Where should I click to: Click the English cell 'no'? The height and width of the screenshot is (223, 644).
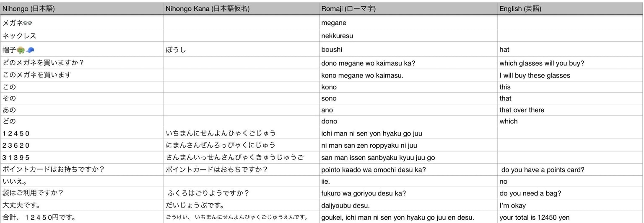(570, 181)
